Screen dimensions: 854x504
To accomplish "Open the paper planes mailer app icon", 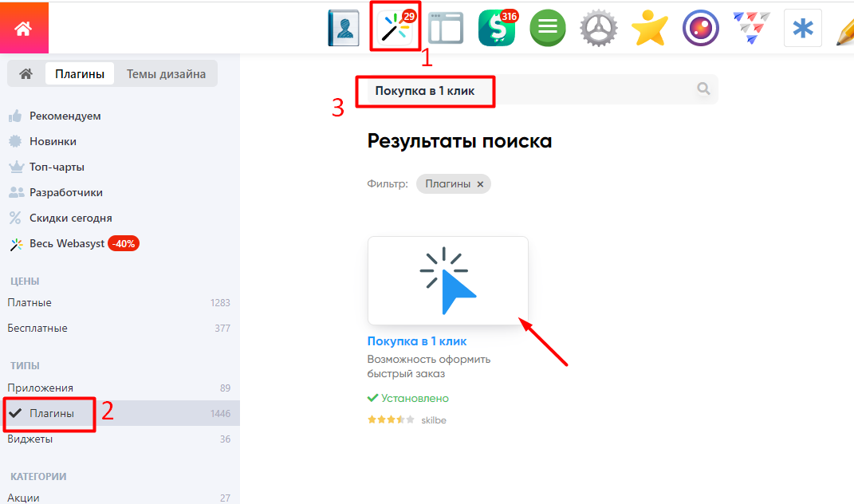I will pos(751,29).
